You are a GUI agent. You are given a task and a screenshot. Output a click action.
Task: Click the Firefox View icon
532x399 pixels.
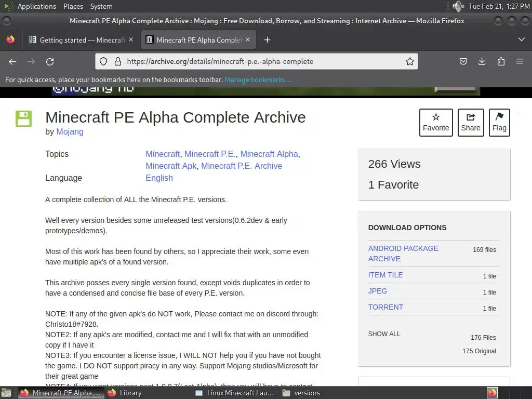(10, 39)
